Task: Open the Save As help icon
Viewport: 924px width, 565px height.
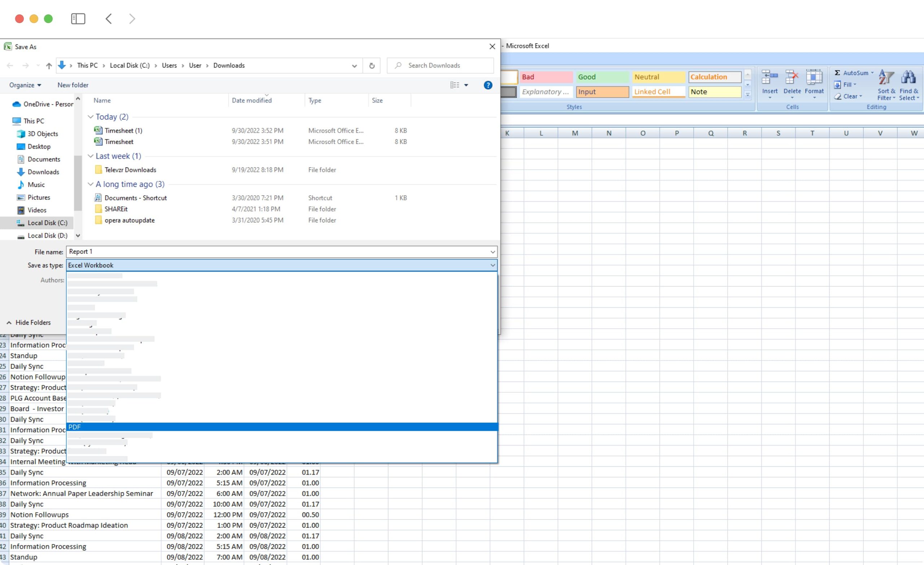Action: [x=488, y=85]
